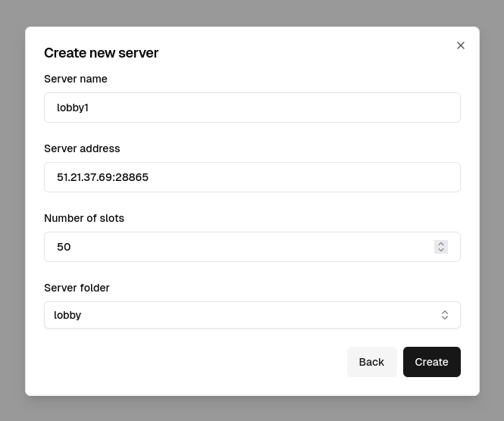Click the Create button

pyautogui.click(x=432, y=362)
